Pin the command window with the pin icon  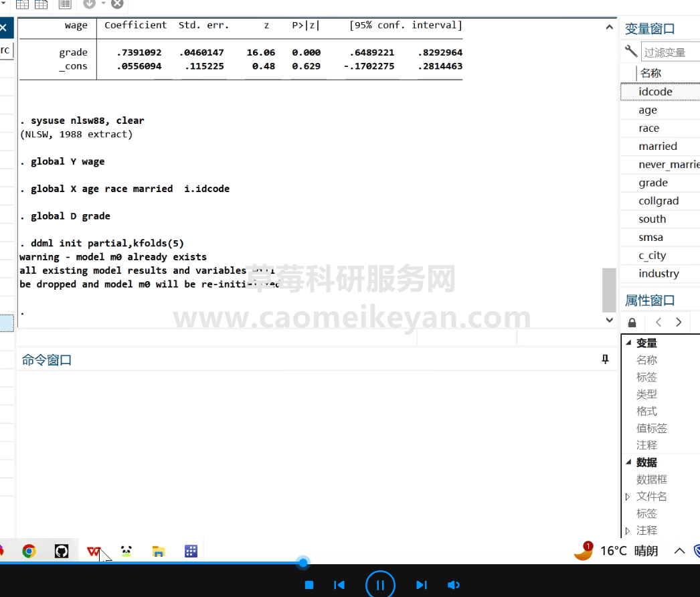pos(605,359)
